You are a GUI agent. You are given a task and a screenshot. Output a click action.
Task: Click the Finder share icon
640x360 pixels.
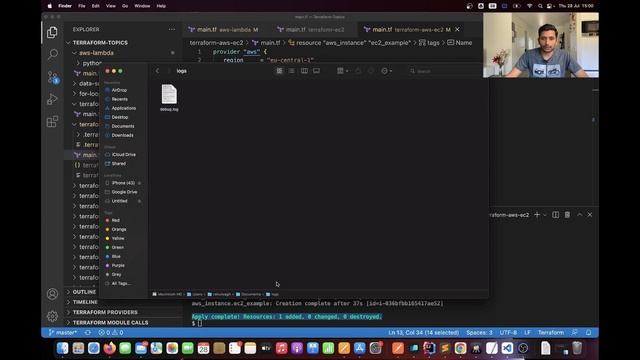point(358,71)
